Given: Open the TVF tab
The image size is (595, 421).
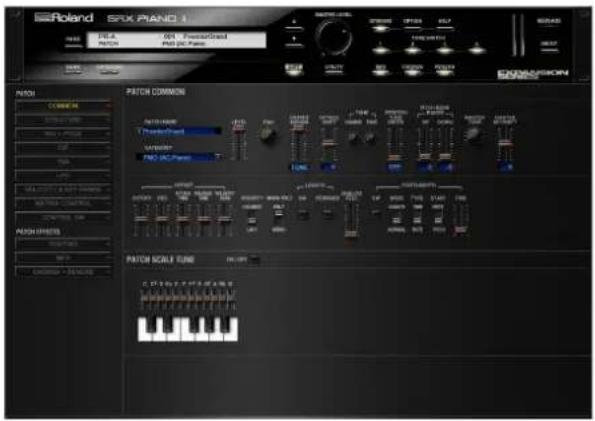Looking at the screenshot, I should click(x=63, y=148).
